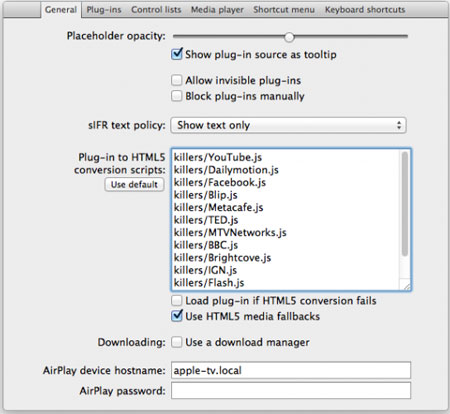Select the killers/Dailymotion.js line

[x=226, y=170]
